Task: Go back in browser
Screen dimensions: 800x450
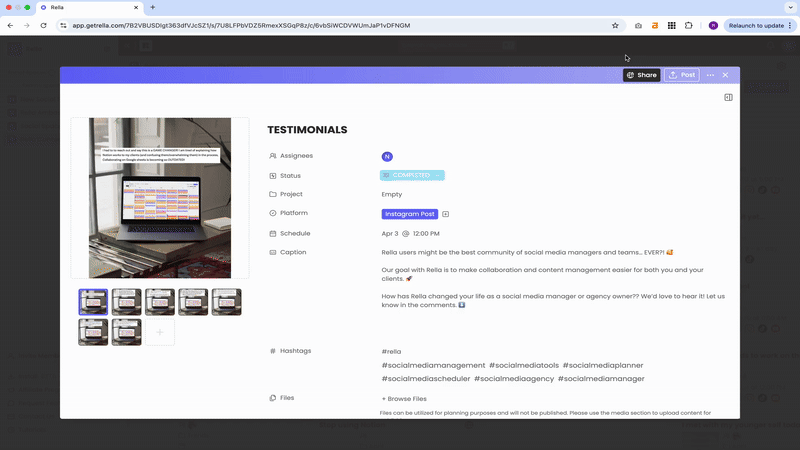Action: coord(10,26)
